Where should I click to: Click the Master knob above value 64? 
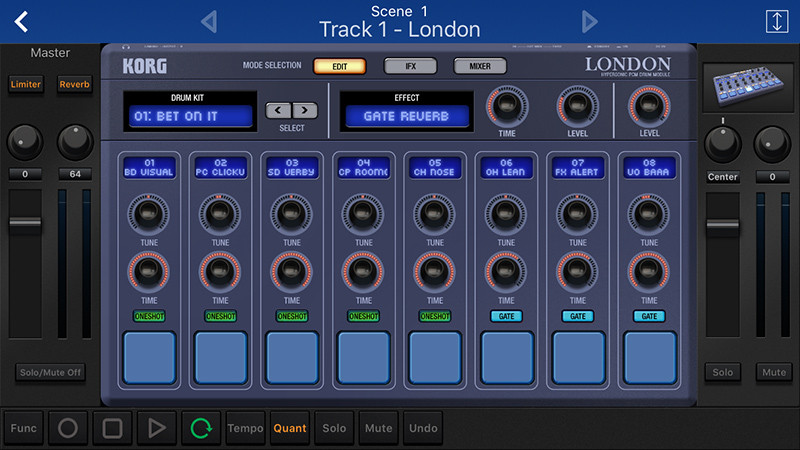tap(75, 143)
